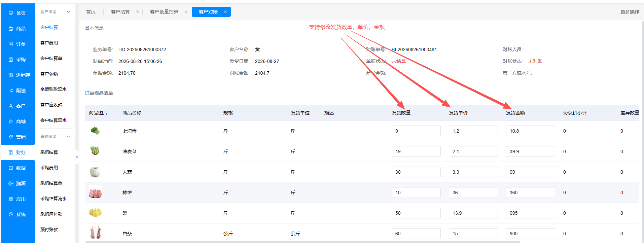Edit the 发货数量 field for 柿饼
Viewport: 644px width, 243px height.
click(x=416, y=193)
